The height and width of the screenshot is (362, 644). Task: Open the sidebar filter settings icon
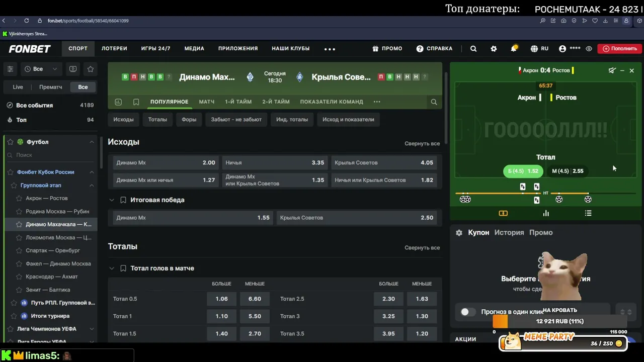(10, 69)
